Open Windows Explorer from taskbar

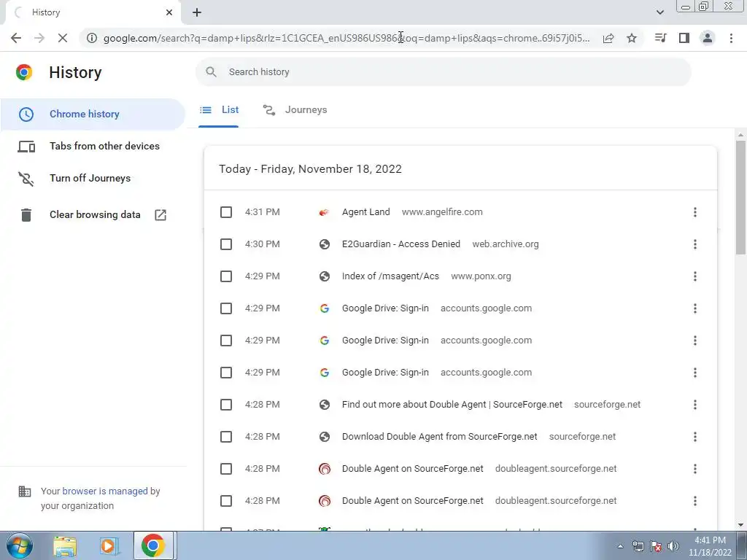pos(65,546)
